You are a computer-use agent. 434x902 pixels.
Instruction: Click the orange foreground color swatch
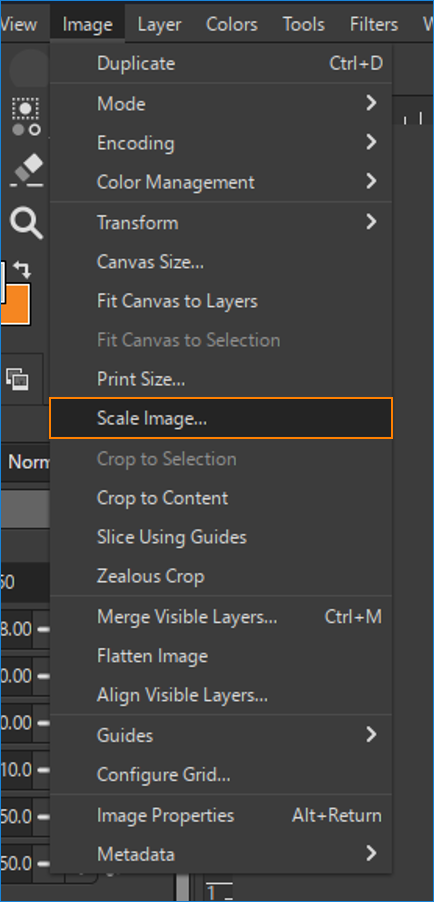pyautogui.click(x=14, y=304)
